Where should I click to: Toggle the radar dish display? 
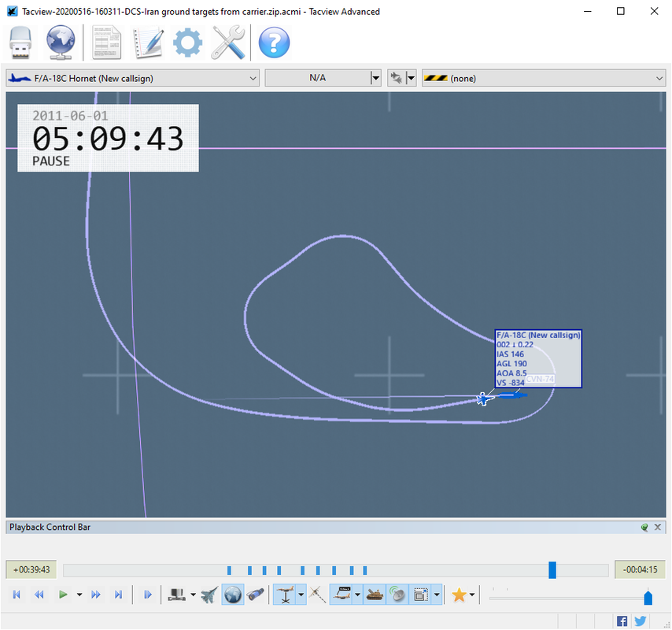[x=397, y=595]
